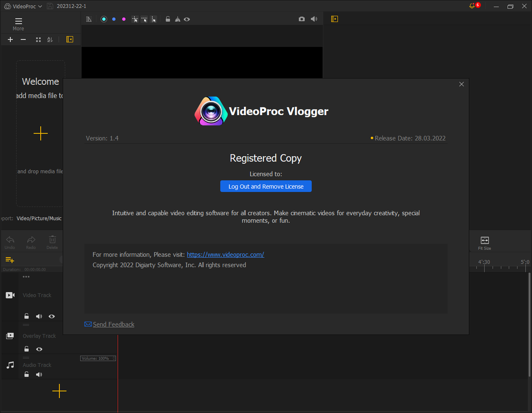The height and width of the screenshot is (413, 532).
Task: Click the Registered Copy heading
Action: click(x=265, y=158)
